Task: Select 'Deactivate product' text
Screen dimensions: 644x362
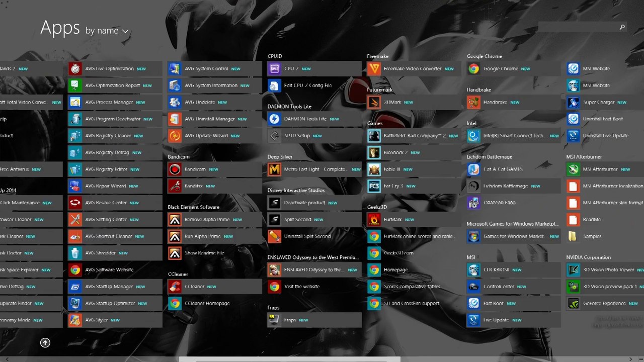Action: (305, 203)
